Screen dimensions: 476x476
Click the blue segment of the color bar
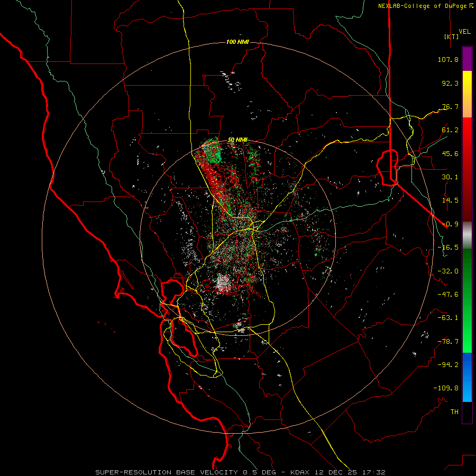pyautogui.click(x=467, y=377)
